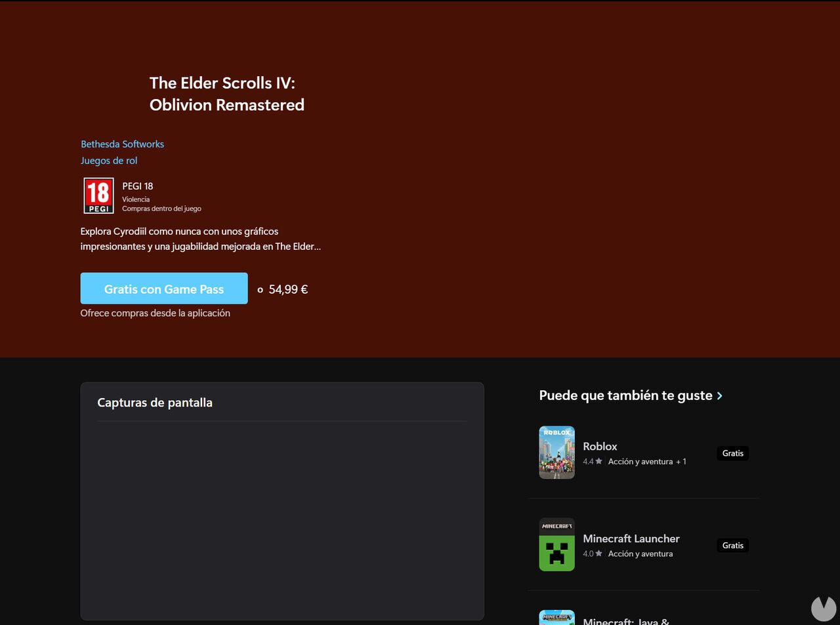The width and height of the screenshot is (840, 625).
Task: Click the Minecraft Launcher 4.0 star rating
Action: coord(593,554)
